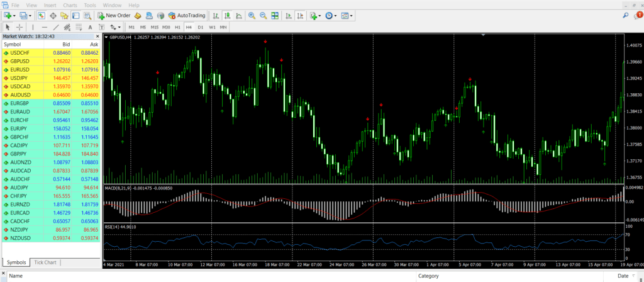
Task: Toggle Chart Shift option
Action: 300,16
